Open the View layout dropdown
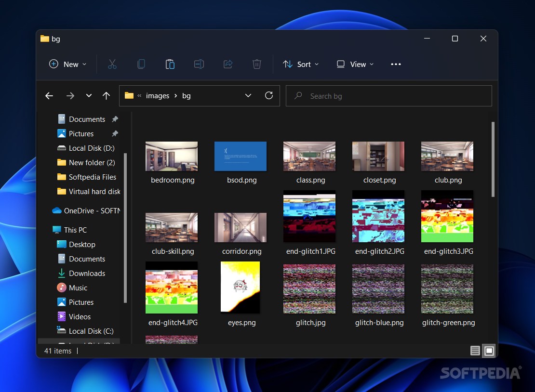Screen dimensions: 535x392 (355, 64)
